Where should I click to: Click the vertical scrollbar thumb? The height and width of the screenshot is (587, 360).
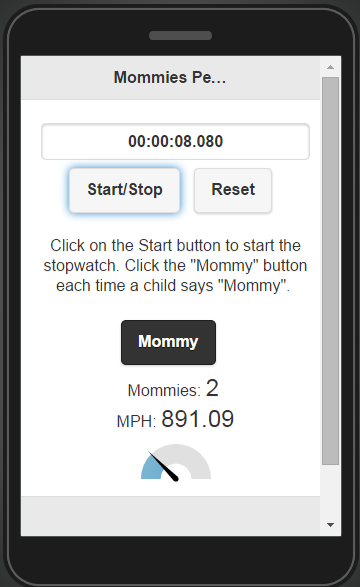[330, 271]
